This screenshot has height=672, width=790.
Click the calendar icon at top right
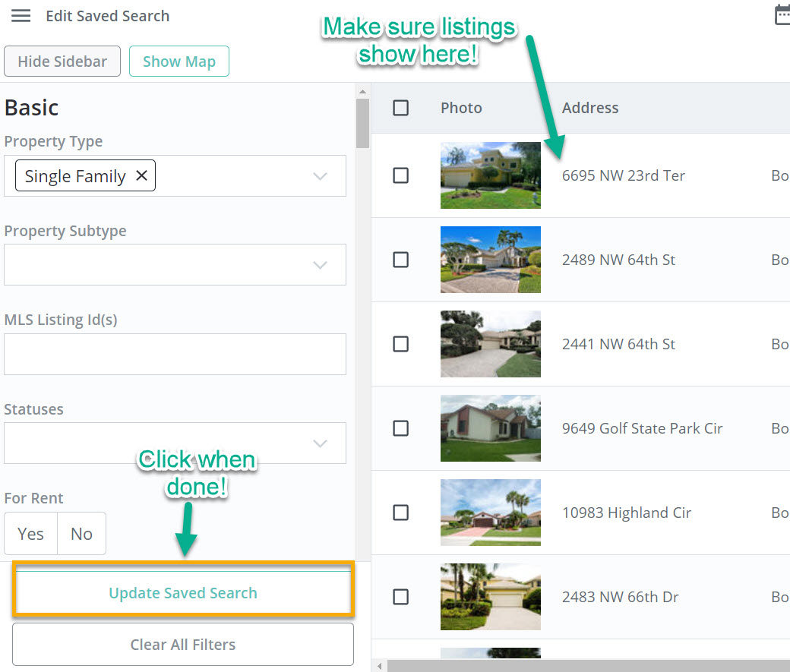[782, 15]
